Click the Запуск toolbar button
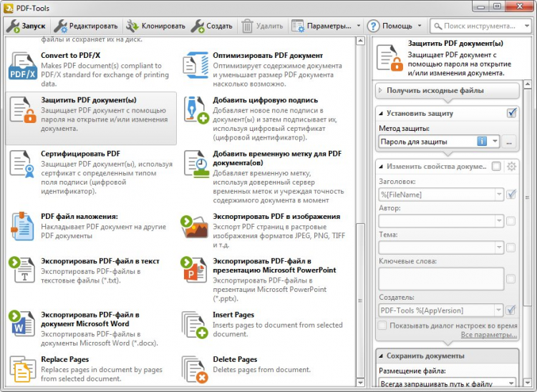The image size is (537, 392). (x=26, y=26)
